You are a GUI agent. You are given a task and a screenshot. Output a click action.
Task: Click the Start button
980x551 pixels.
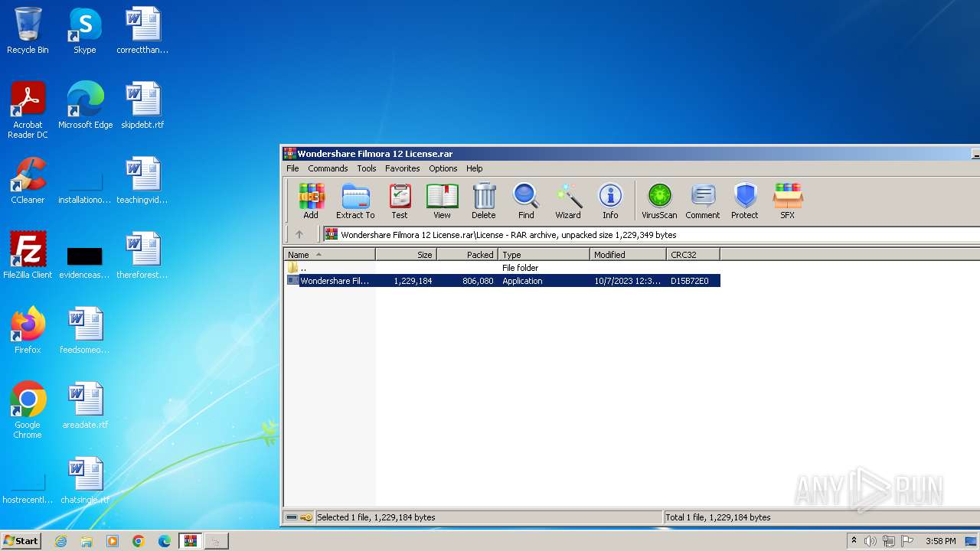tap(21, 540)
